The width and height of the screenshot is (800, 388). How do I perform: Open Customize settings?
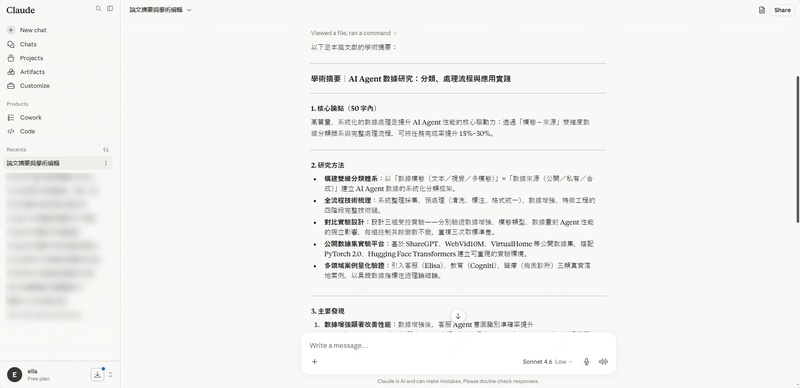click(35, 86)
